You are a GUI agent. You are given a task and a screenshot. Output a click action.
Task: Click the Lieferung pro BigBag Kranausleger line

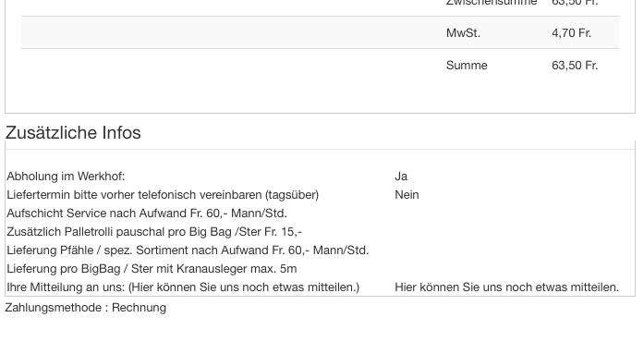[152, 269]
